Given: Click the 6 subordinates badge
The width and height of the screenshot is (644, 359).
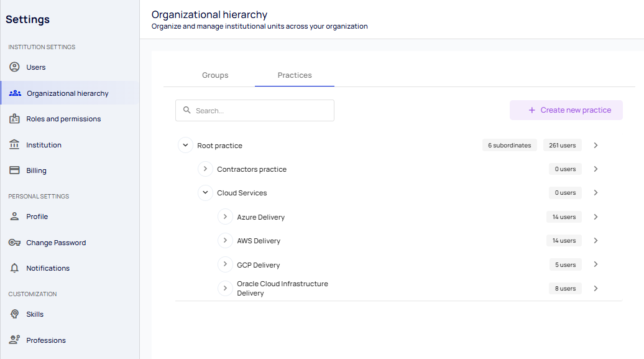Looking at the screenshot, I should 509,146.
